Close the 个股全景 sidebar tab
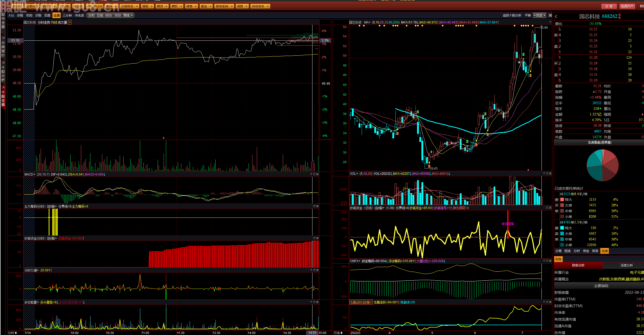The height and width of the screenshot is (335, 644). (x=3, y=87)
